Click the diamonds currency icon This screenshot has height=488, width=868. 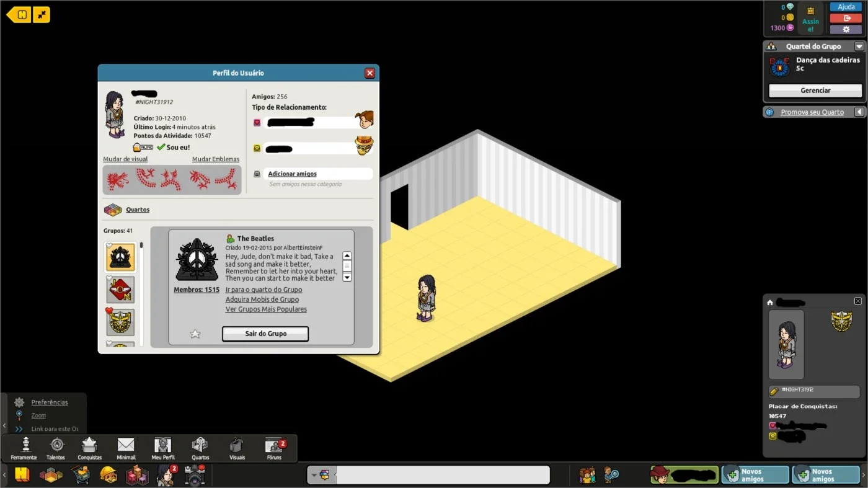[790, 7]
